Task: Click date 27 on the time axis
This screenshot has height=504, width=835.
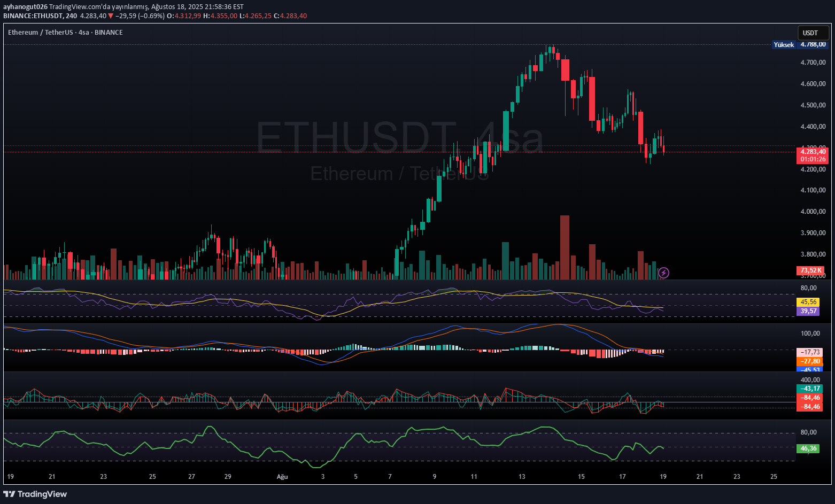Action: click(192, 477)
